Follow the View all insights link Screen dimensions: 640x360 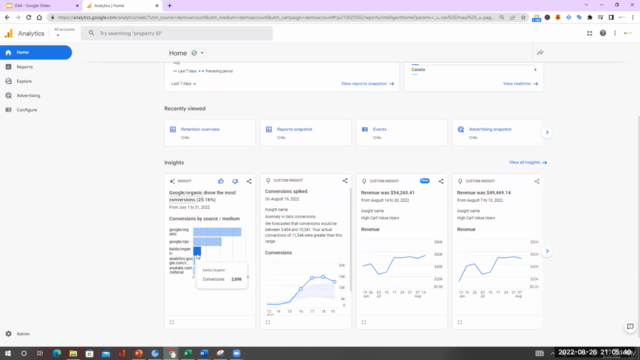click(528, 162)
